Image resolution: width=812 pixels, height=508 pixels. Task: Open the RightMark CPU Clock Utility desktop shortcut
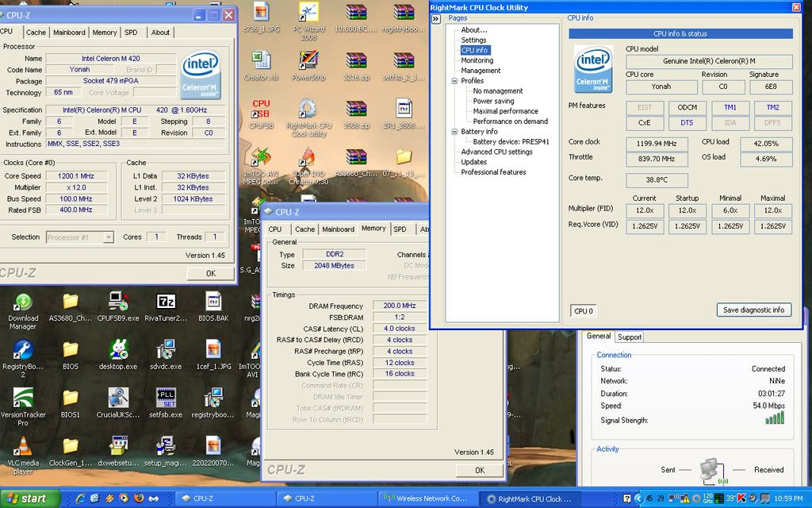(x=307, y=117)
